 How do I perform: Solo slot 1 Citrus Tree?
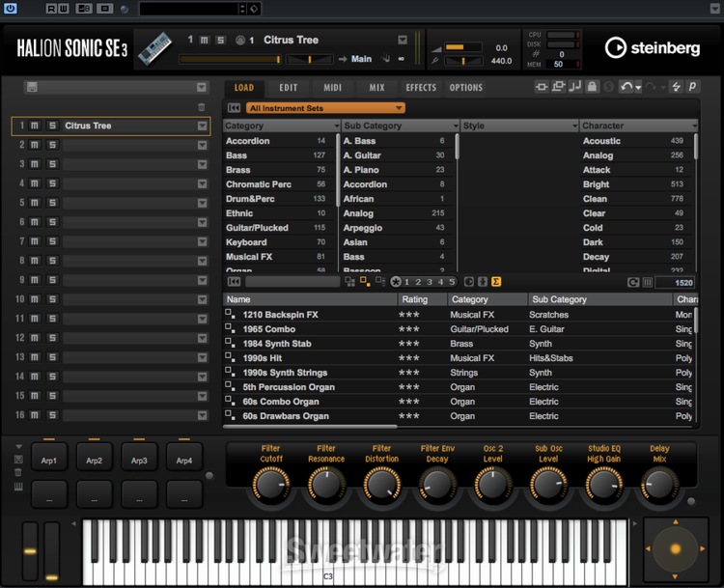point(52,126)
